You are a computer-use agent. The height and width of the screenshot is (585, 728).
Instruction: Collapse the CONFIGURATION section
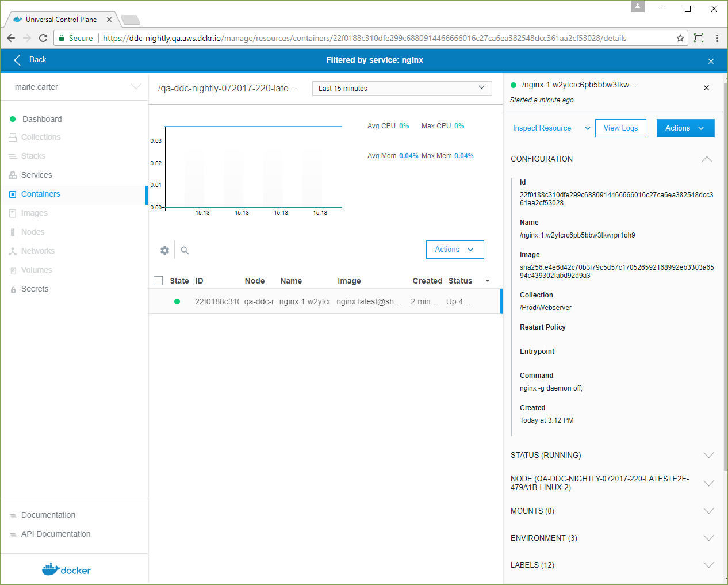pos(707,159)
